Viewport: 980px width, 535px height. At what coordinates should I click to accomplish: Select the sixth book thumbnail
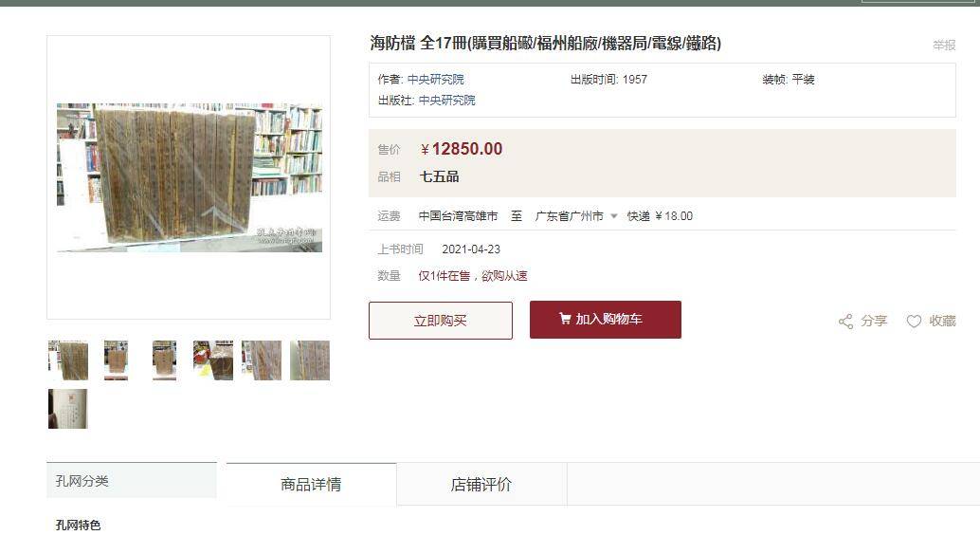pos(309,360)
